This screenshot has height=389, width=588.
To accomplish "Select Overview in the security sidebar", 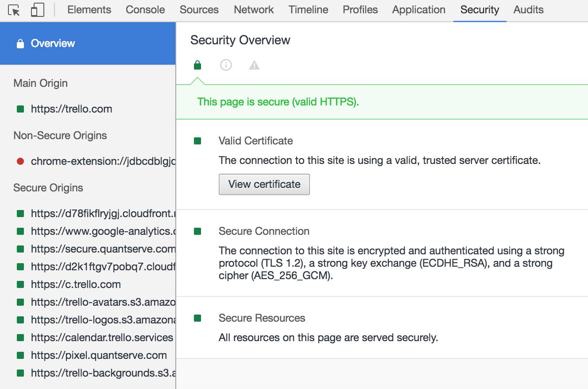I will point(53,43).
